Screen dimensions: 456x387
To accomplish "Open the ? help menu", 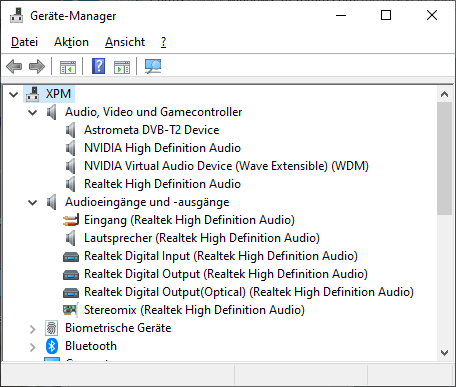I will 163,42.
